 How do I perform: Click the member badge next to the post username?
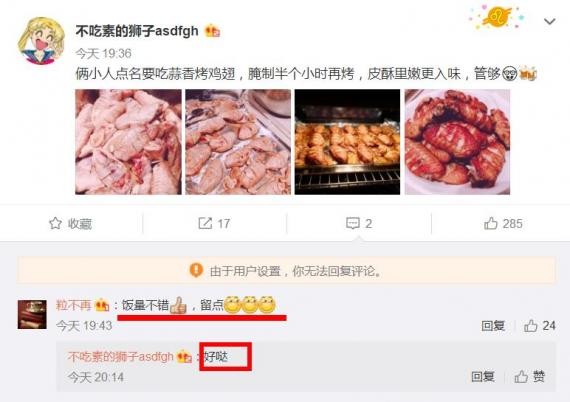tap(212, 31)
